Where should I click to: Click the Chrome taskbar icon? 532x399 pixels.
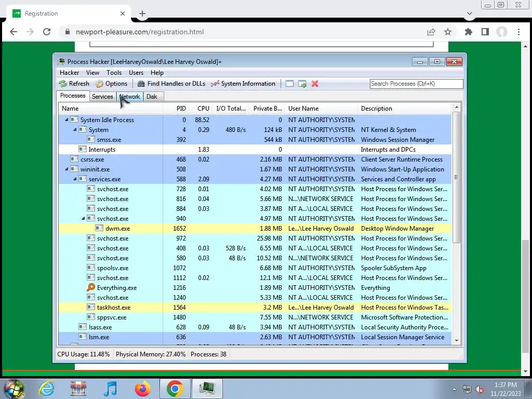coord(175,389)
